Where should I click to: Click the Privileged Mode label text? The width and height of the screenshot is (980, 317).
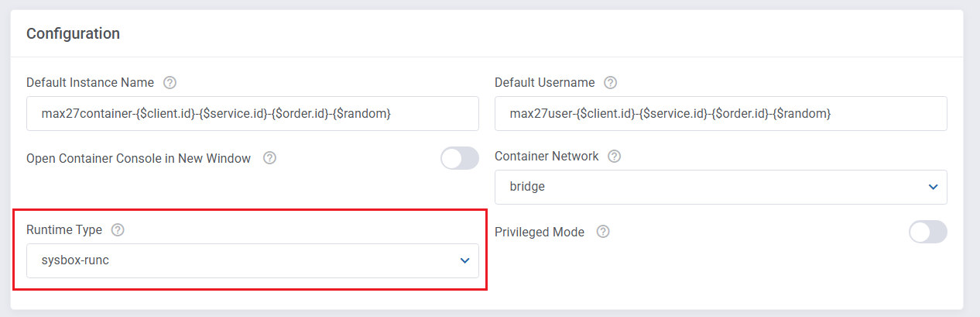click(x=540, y=232)
